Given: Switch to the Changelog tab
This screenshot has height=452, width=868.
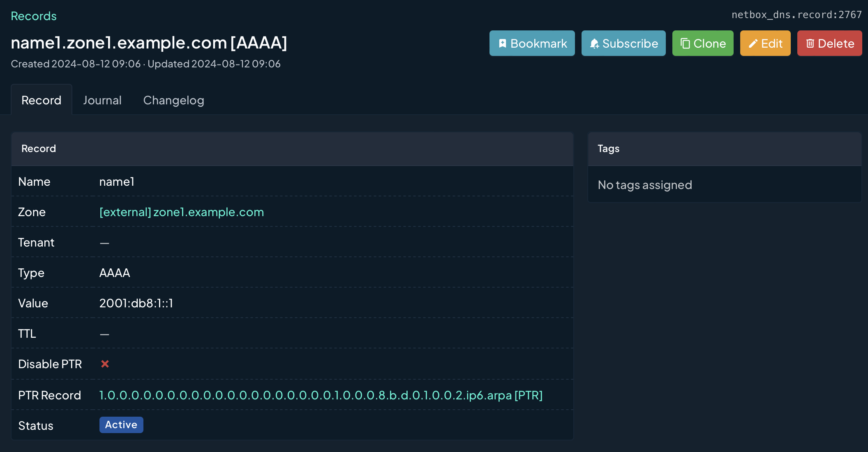Looking at the screenshot, I should coord(173,100).
